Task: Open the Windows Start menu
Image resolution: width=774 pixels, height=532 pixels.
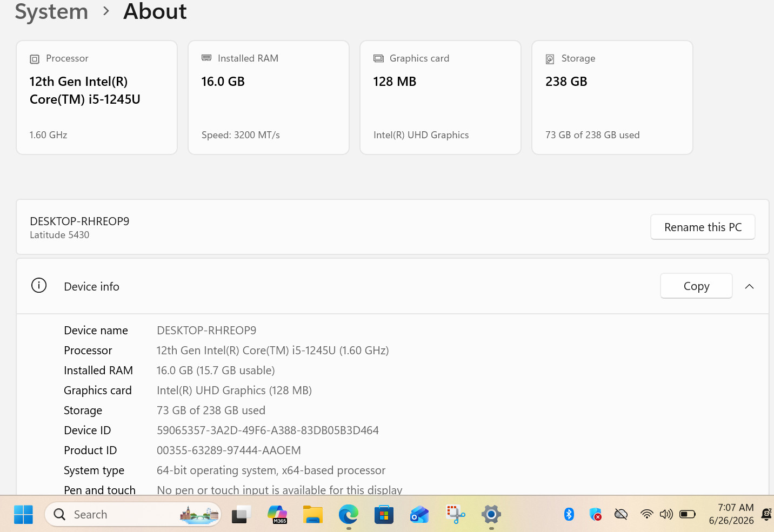Action: point(23,514)
